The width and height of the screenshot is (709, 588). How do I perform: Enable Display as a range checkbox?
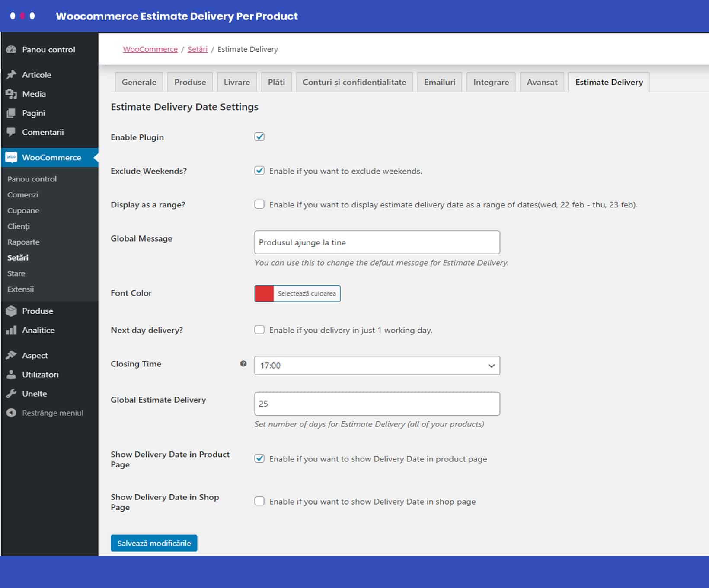[259, 204]
